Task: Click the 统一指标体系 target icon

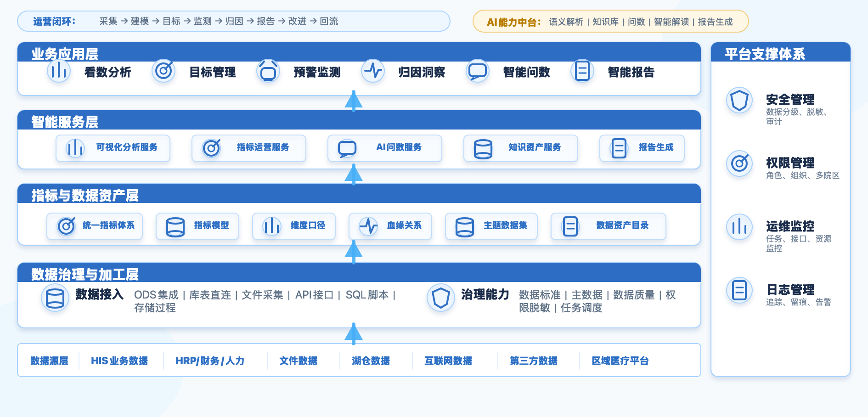Action: click(x=66, y=226)
